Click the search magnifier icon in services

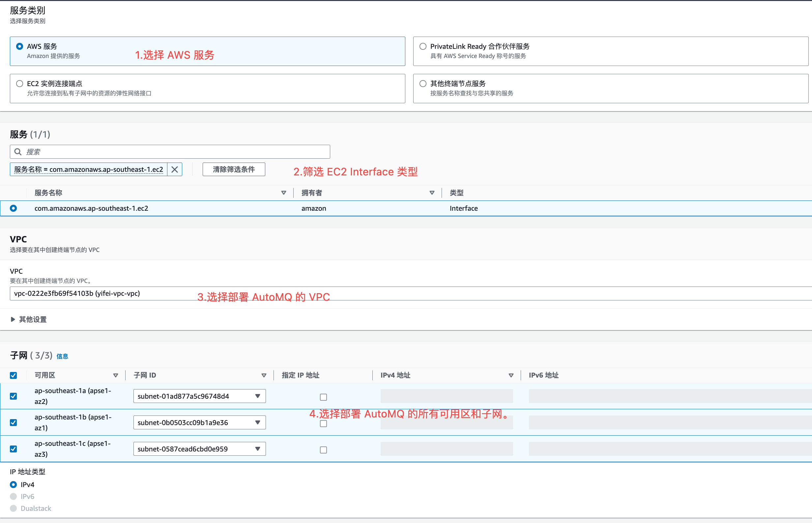pos(18,152)
